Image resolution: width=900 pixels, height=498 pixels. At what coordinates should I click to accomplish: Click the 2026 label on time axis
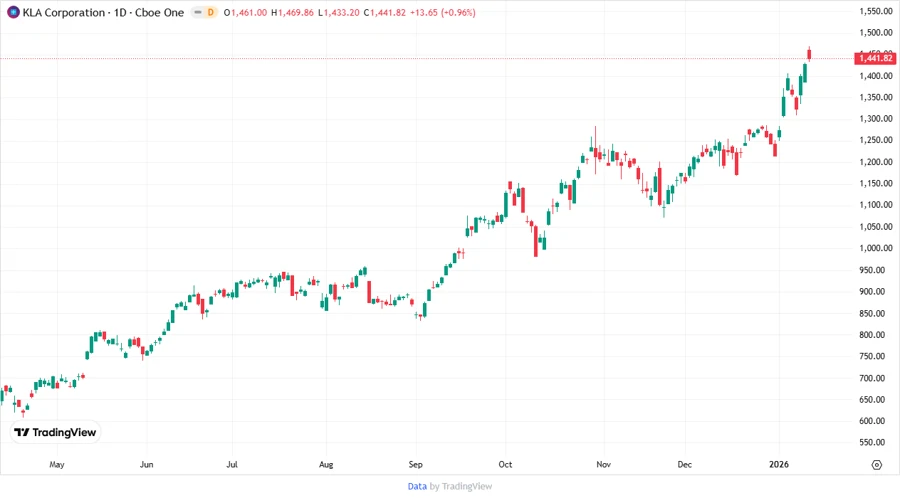point(779,465)
